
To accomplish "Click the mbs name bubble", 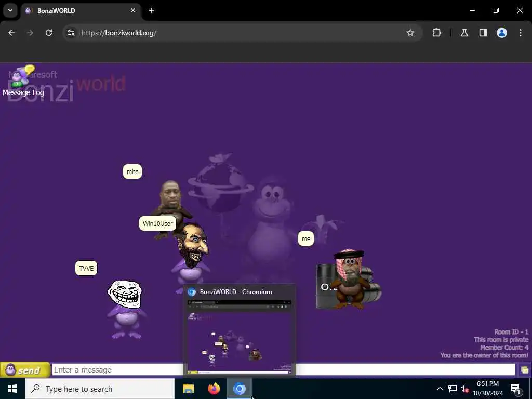I will pos(132,171).
